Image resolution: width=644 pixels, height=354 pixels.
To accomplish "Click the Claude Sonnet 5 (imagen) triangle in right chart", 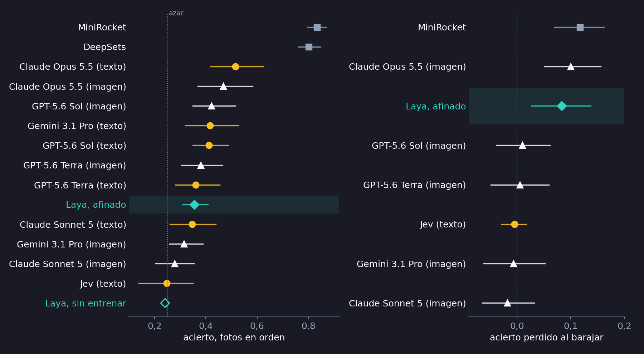I will pyautogui.click(x=507, y=303).
